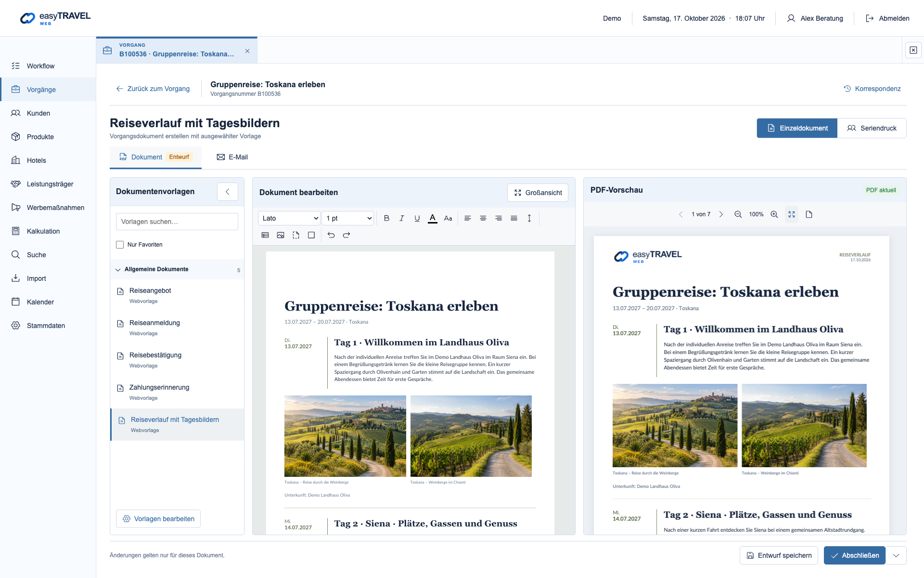Change text case with Aa icon

coord(448,218)
